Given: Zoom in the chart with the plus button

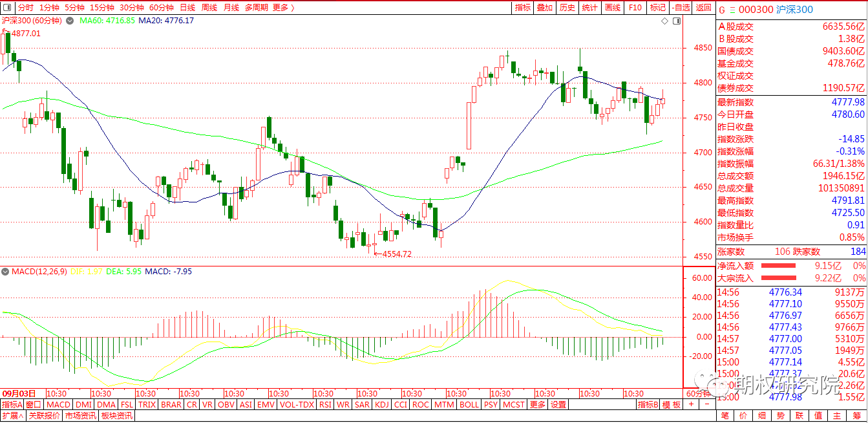Looking at the screenshot, I should coord(690,404).
